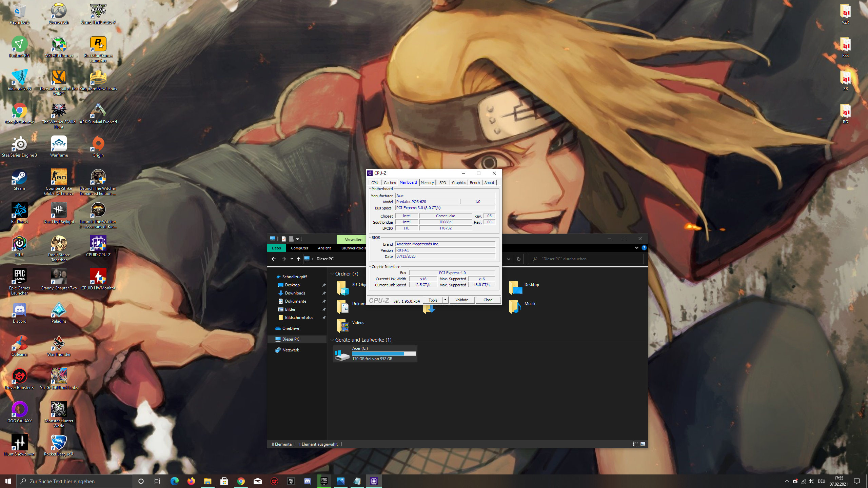Switch Explorer to the details view layout
The height and width of the screenshot is (488, 868).
pyautogui.click(x=635, y=444)
